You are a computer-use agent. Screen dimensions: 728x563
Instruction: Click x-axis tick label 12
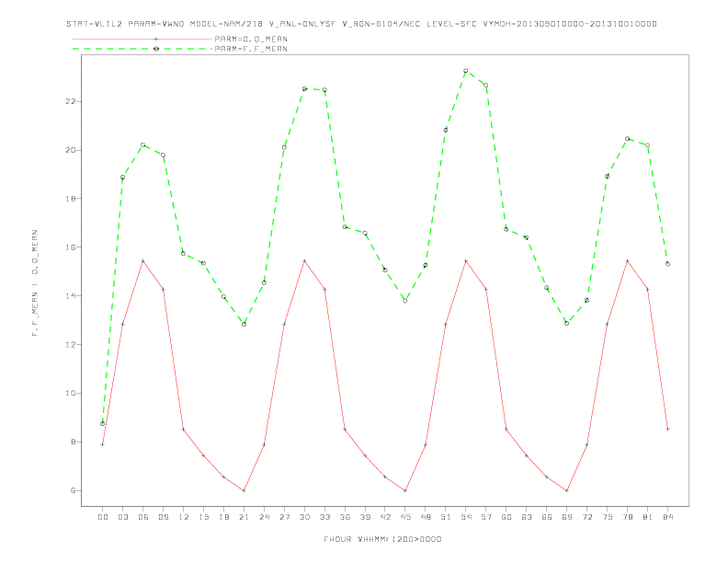(x=184, y=517)
